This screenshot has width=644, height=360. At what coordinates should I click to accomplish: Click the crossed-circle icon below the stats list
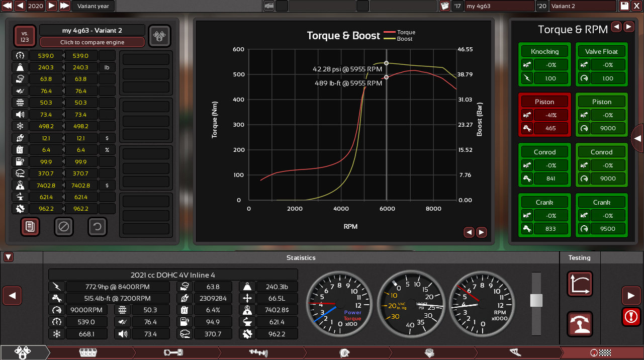(63, 227)
